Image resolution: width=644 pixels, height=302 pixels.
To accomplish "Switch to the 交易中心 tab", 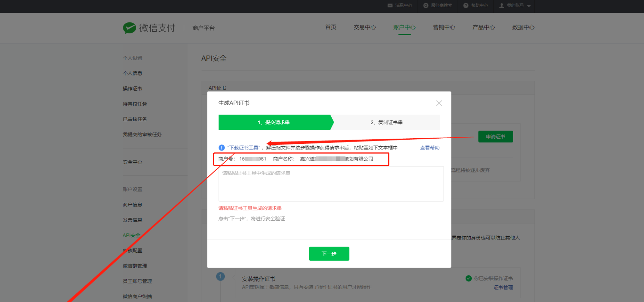I will (365, 27).
